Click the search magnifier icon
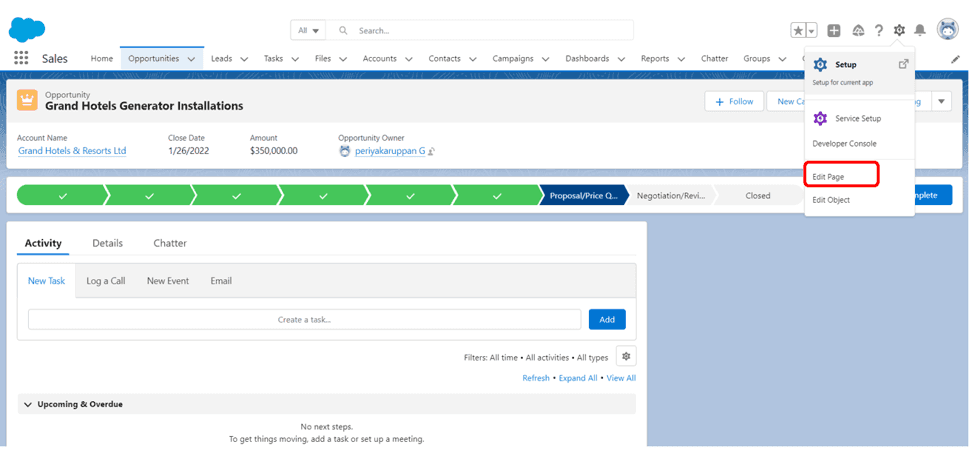Viewport: 975px width, 456px height. coord(343,30)
